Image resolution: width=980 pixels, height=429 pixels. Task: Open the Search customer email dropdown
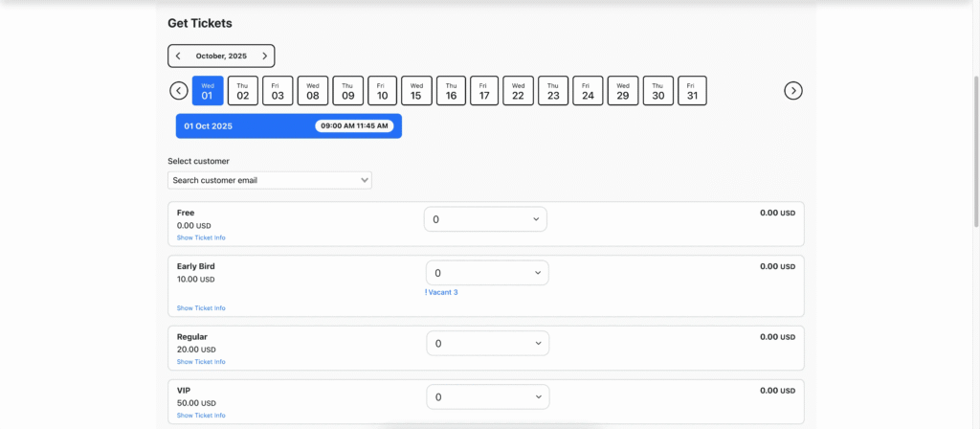click(x=270, y=180)
